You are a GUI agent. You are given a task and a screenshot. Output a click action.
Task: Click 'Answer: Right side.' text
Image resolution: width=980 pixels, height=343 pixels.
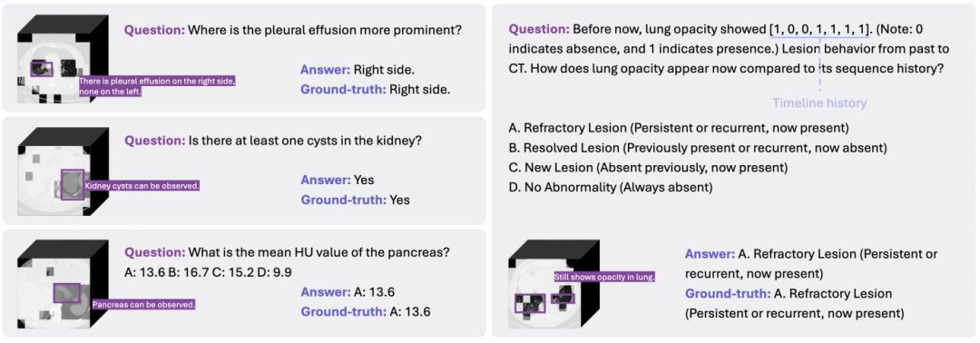(358, 70)
